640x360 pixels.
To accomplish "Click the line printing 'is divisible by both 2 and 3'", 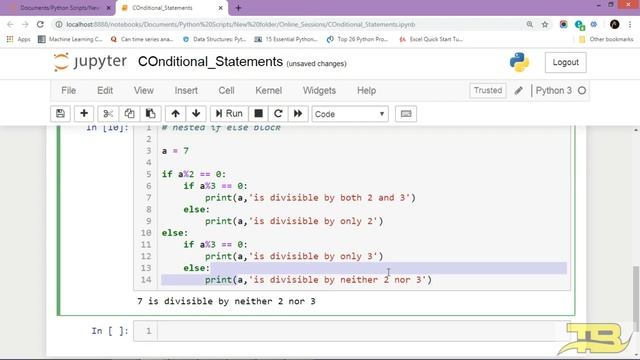I will [310, 198].
